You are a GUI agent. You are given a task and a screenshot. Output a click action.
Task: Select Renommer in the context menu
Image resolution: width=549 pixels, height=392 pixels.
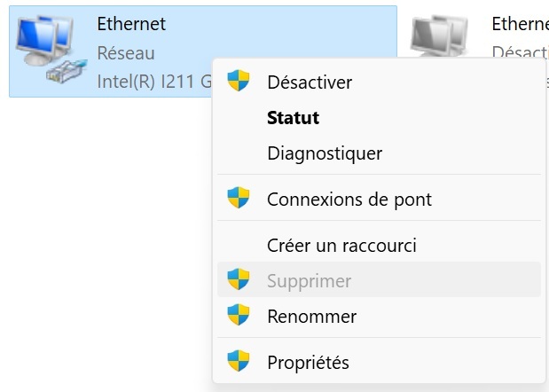coord(380,317)
